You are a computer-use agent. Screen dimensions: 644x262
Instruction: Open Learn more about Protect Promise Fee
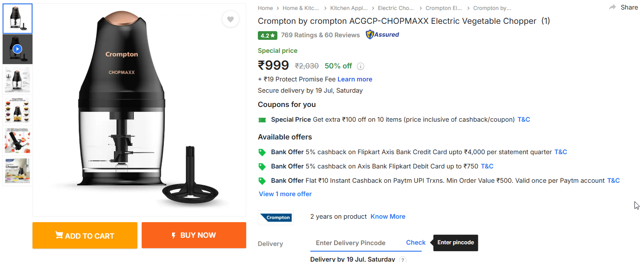(355, 79)
